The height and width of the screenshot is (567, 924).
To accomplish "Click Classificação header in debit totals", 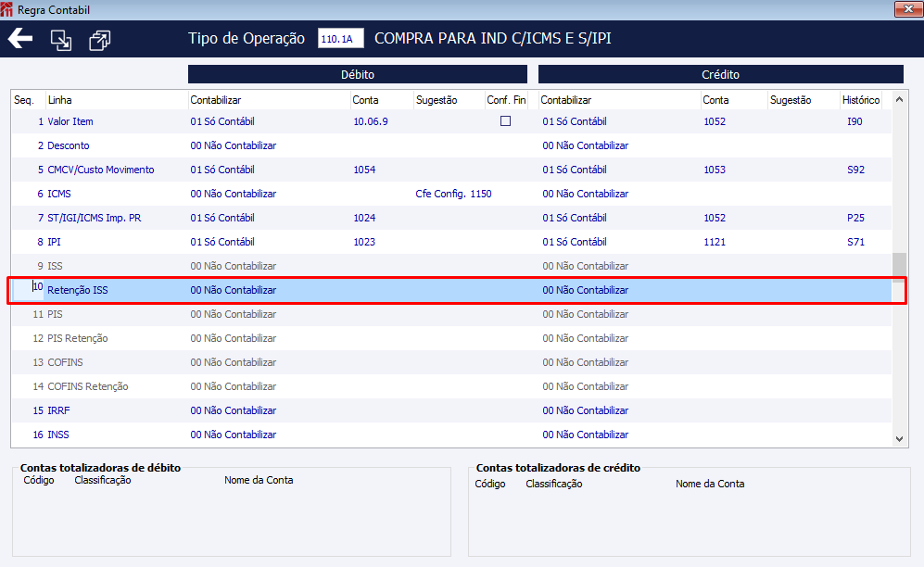I will (x=103, y=480).
